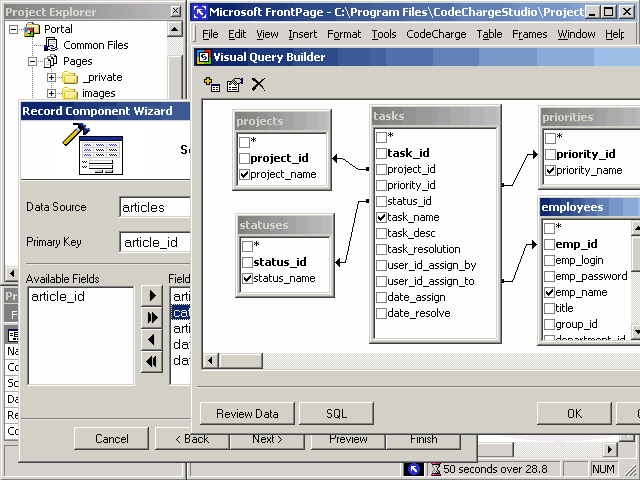Click the hourglass download time icon
This screenshot has height=480, width=640.
point(436,469)
